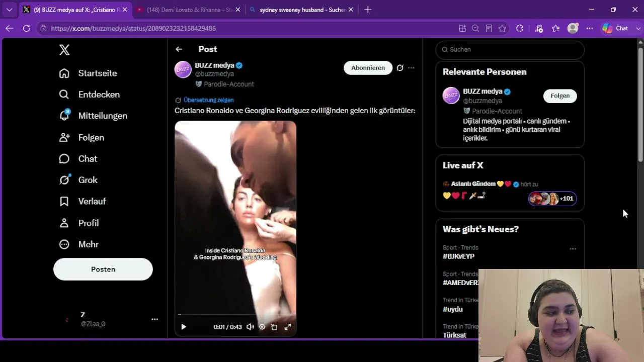
Task: Open the browser profile avatar
Action: (573, 29)
